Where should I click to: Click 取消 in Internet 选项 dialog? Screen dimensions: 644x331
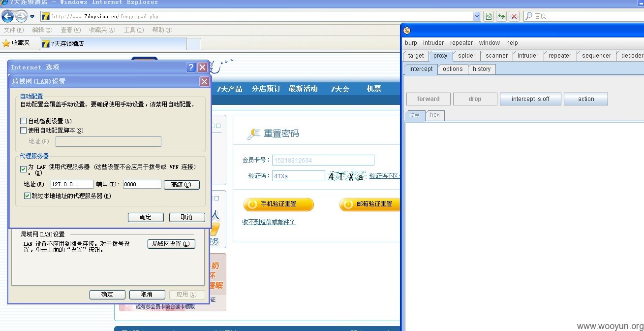[147, 295]
